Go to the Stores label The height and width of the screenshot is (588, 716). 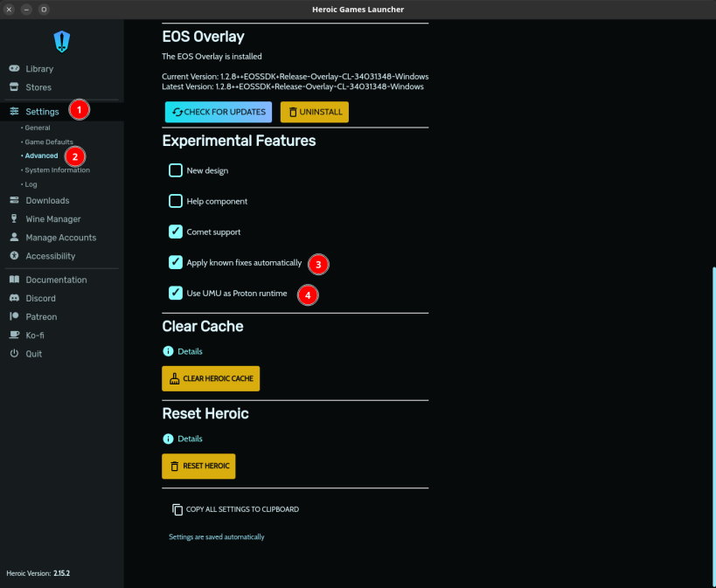(x=38, y=87)
